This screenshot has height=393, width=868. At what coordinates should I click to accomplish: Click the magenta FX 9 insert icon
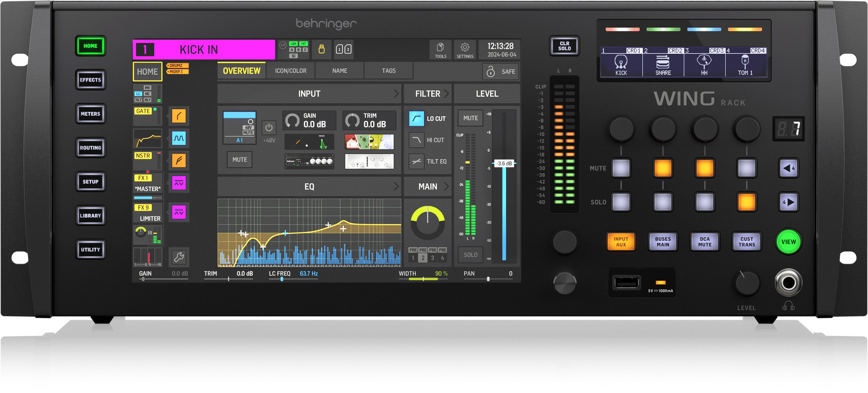[x=179, y=213]
